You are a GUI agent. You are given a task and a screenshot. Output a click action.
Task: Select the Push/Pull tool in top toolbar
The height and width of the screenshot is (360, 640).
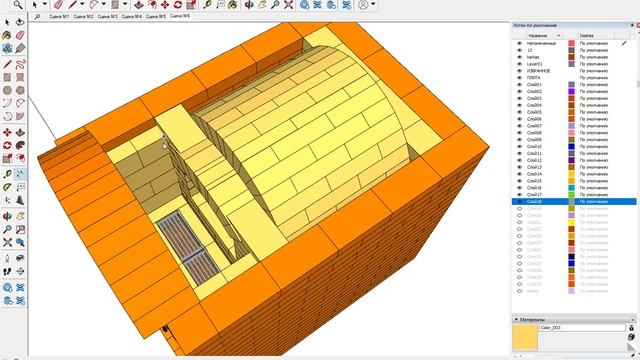139,5
